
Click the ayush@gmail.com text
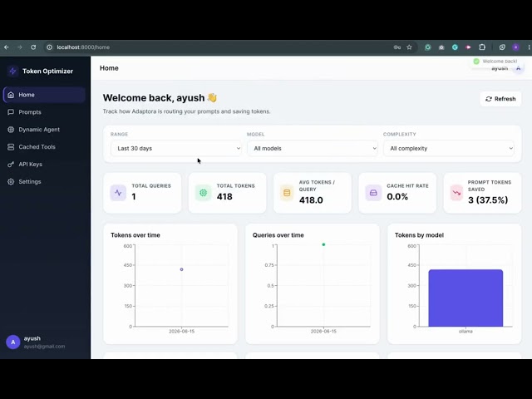[44, 347]
